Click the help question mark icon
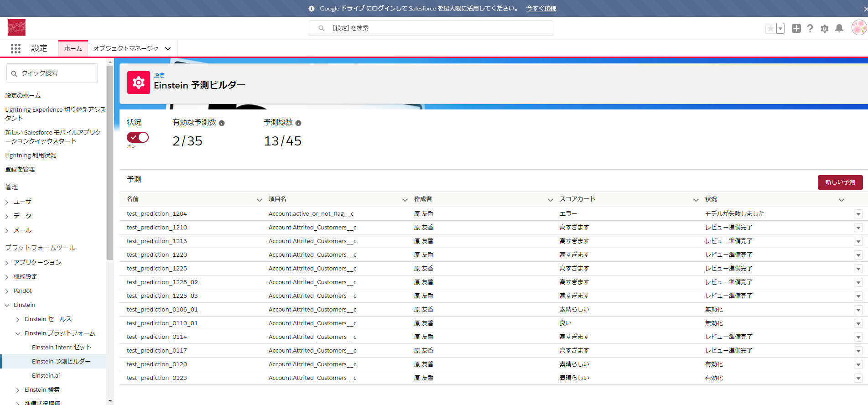 click(810, 28)
